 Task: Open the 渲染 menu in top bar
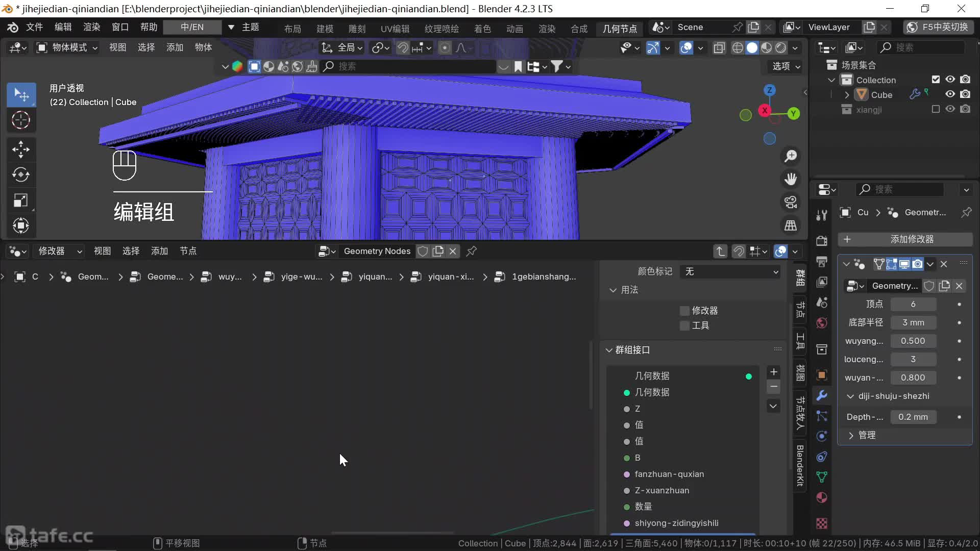(92, 27)
